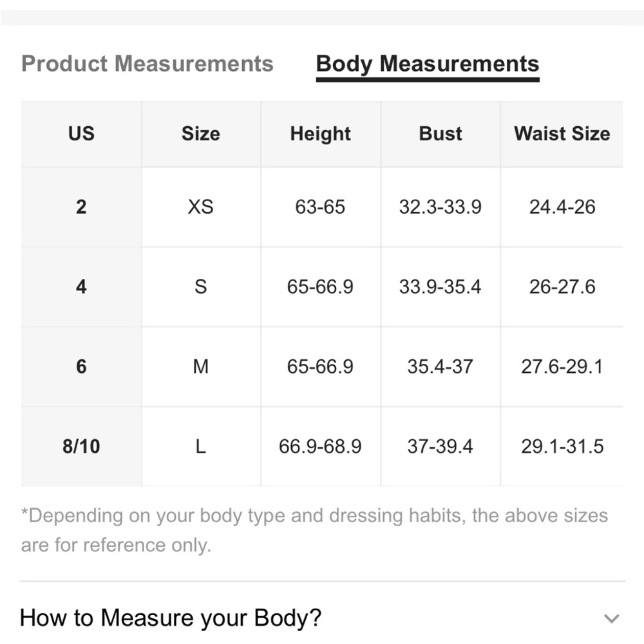Click the US 8/10 row label
Viewport: 644px width, 644px height.
[x=81, y=446]
